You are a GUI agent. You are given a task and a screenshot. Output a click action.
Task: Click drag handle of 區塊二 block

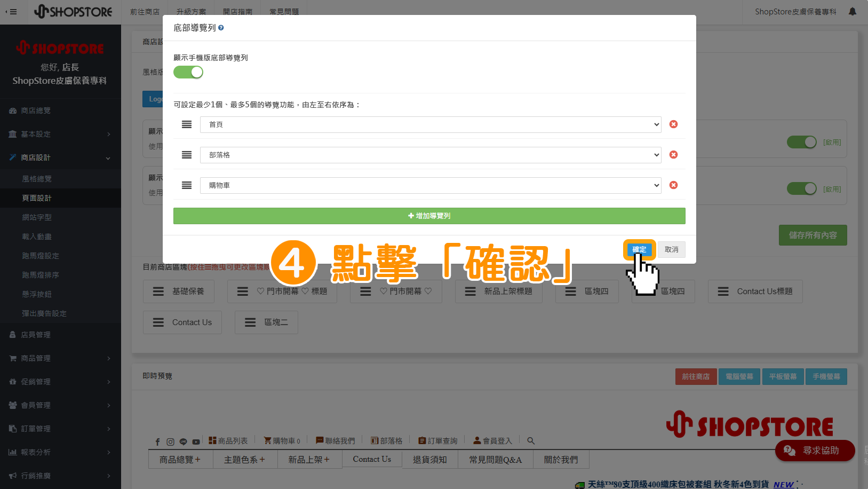pos(250,322)
